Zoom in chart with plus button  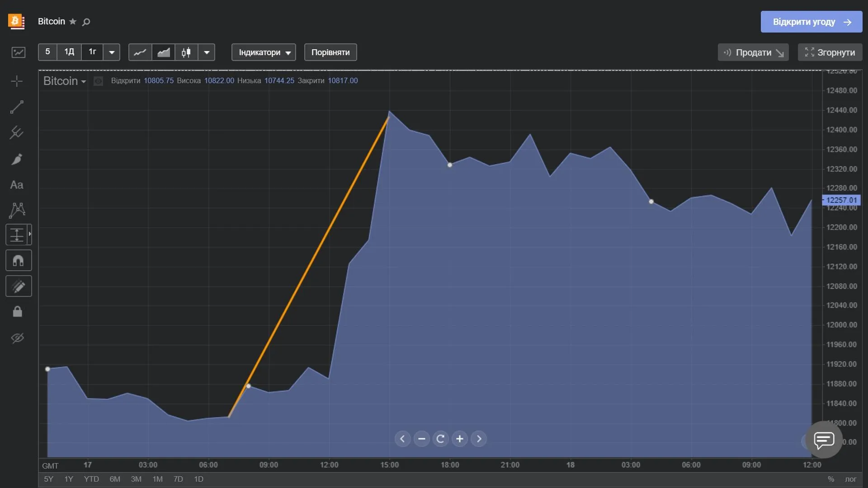click(460, 439)
